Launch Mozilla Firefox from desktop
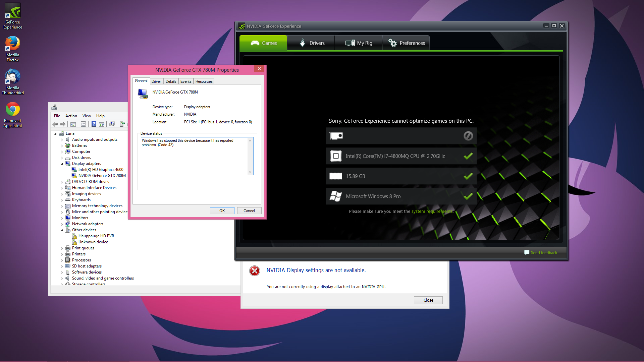This screenshot has width=644, height=362. click(13, 49)
